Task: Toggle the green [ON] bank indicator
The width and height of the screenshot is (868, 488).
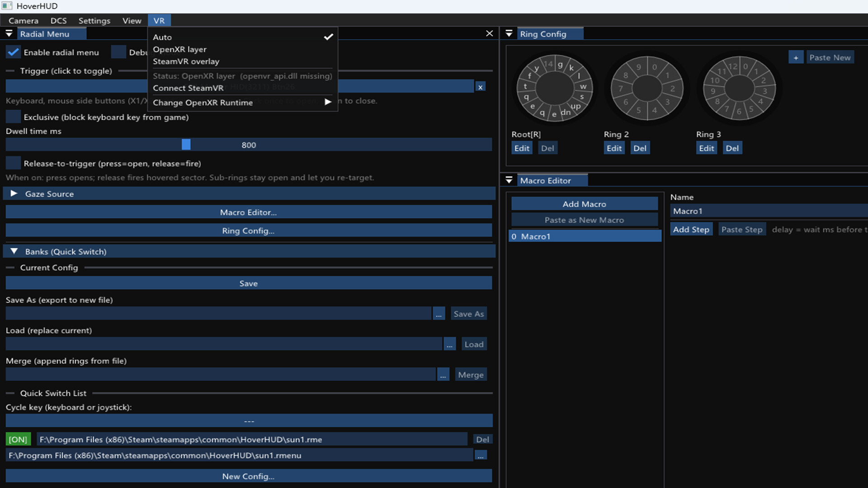Action: (x=18, y=439)
